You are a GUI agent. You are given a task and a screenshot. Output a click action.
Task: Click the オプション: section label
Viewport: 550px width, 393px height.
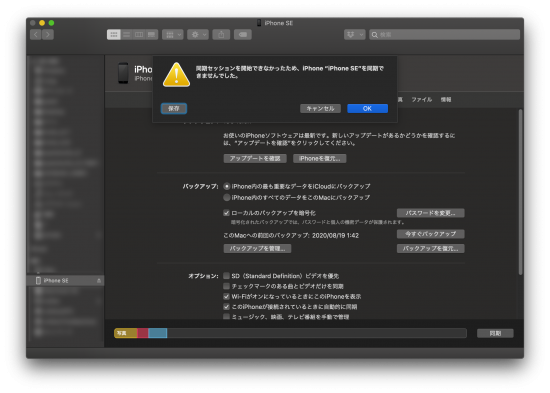(203, 276)
